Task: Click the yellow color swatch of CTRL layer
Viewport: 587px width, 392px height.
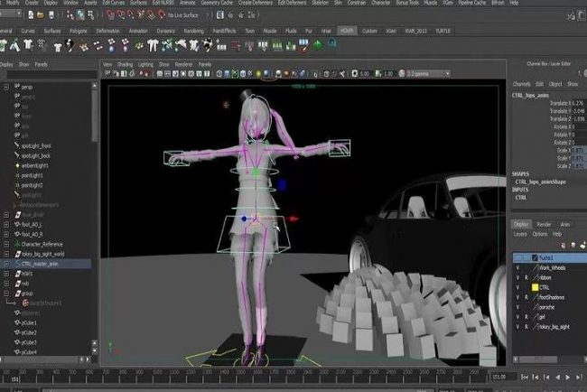Action: tap(535, 287)
